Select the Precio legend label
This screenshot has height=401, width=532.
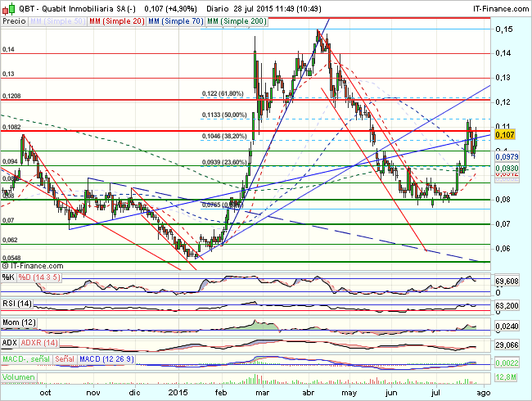pyautogui.click(x=14, y=21)
